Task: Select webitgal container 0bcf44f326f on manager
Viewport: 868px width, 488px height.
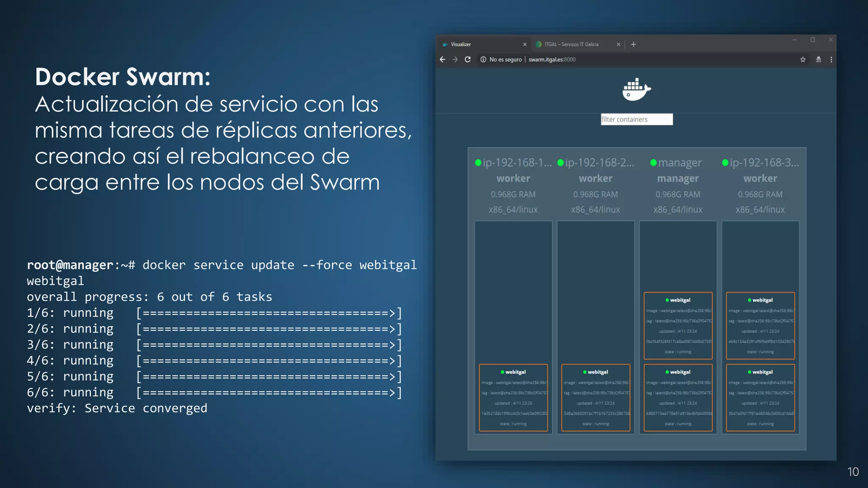Action: click(678, 326)
